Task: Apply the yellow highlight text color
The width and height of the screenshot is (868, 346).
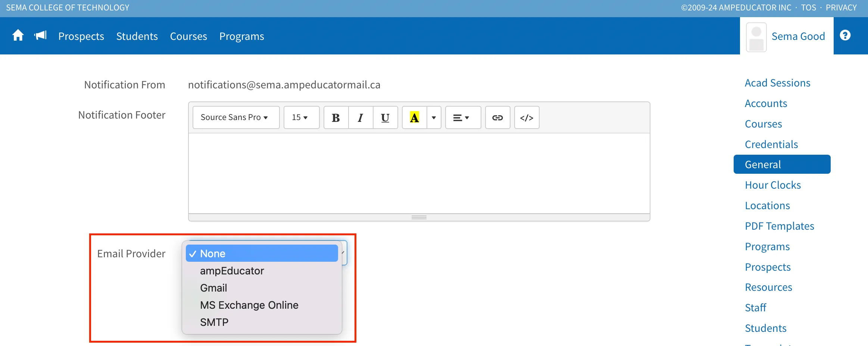Action: (414, 118)
